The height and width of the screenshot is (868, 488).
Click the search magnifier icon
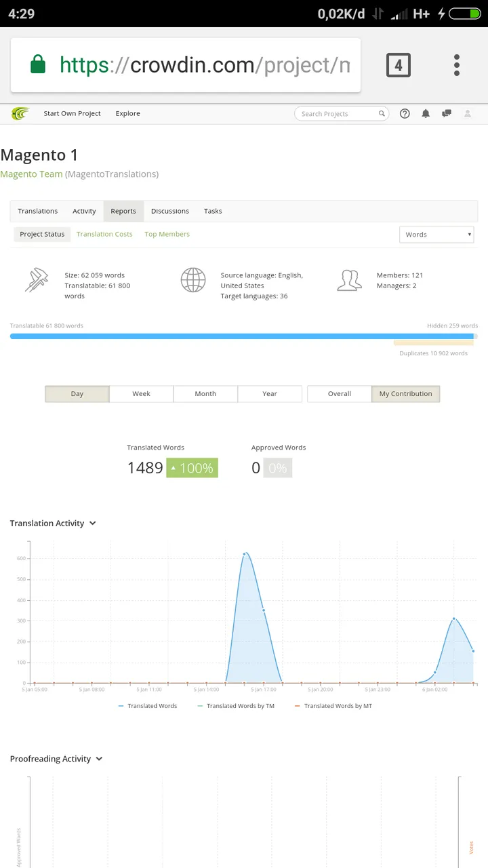point(382,114)
